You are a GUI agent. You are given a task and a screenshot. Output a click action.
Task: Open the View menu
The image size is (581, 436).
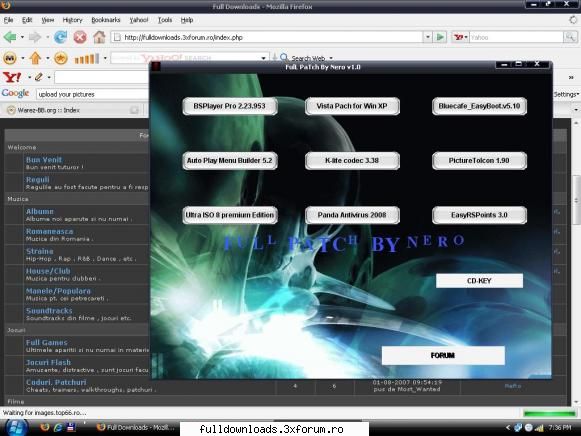pyautogui.click(x=47, y=20)
